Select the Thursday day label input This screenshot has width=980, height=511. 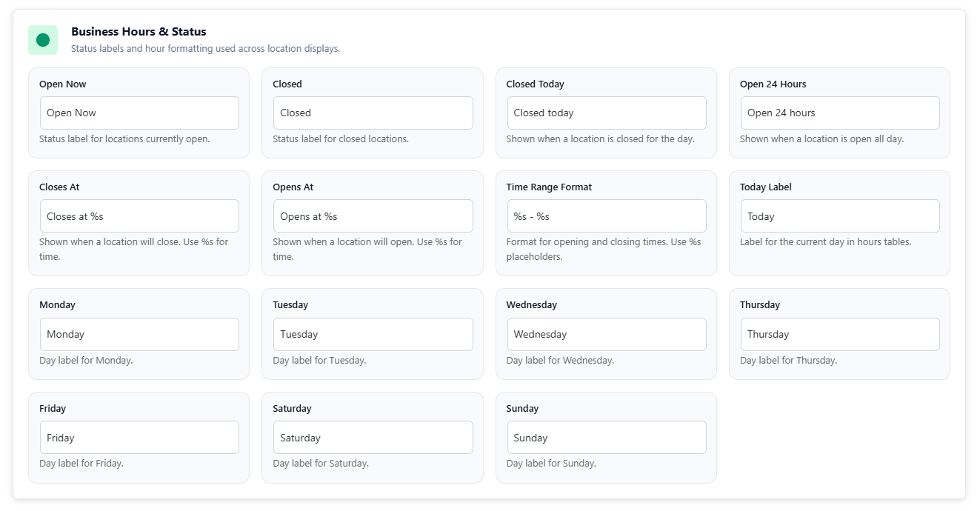point(840,335)
